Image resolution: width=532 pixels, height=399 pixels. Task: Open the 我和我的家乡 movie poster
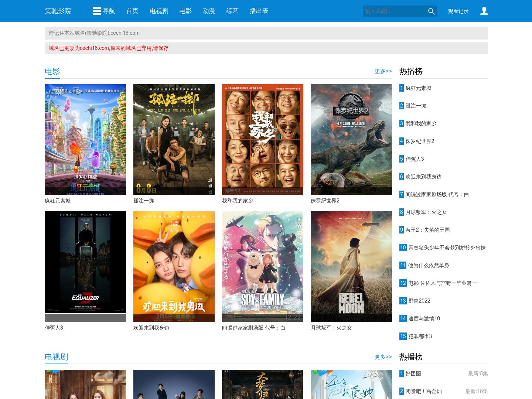pos(263,140)
